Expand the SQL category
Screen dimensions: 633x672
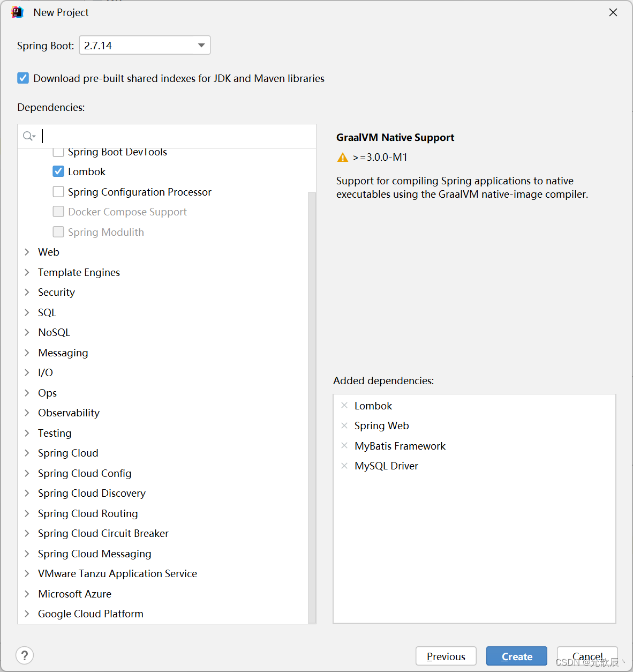[27, 312]
